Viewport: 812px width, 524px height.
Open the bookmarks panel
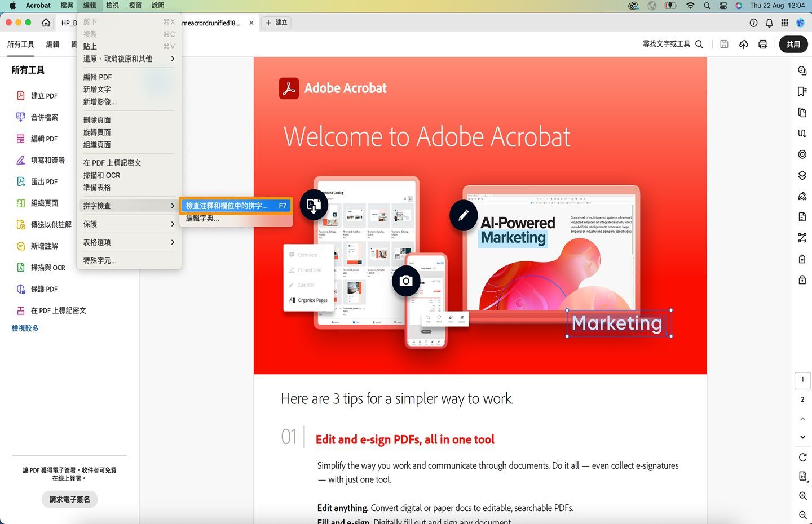[802, 91]
